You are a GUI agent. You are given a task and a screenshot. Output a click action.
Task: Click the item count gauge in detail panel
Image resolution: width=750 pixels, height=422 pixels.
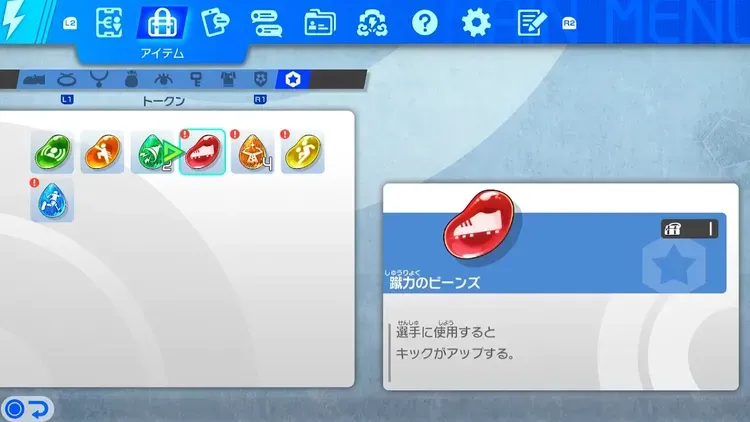690,229
